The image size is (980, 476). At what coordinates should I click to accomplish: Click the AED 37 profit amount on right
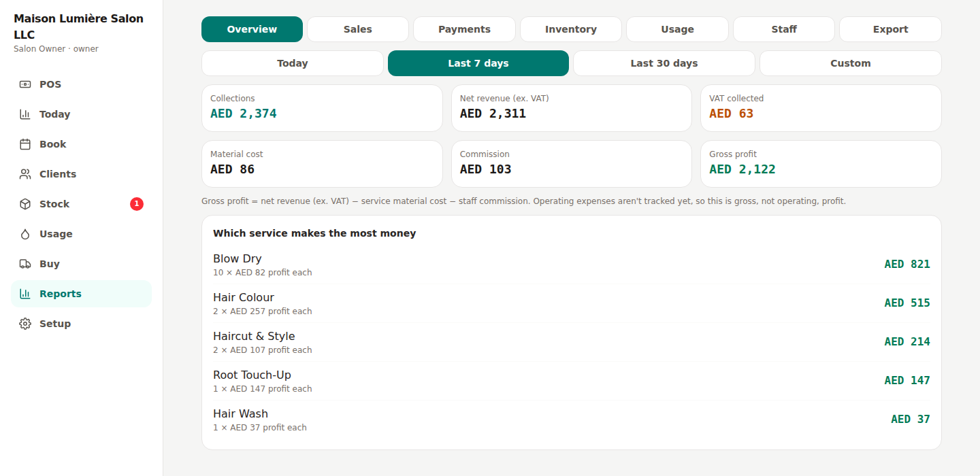click(x=911, y=420)
